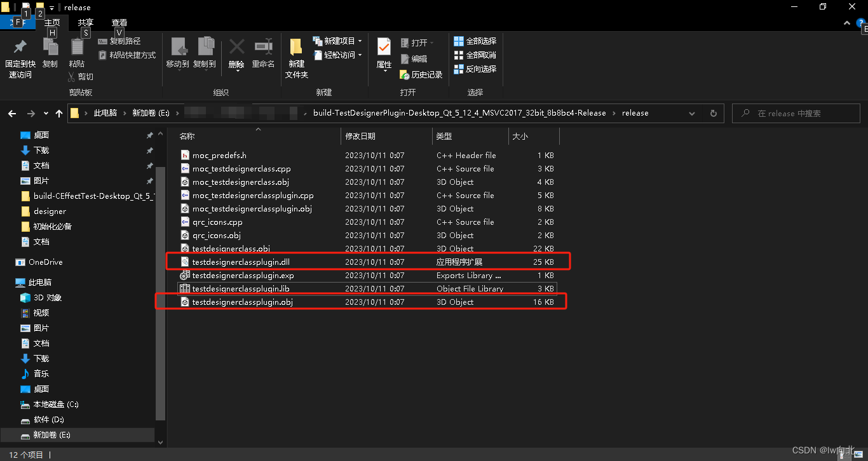Click the Up one level arrow
The image size is (868, 461).
(59, 114)
